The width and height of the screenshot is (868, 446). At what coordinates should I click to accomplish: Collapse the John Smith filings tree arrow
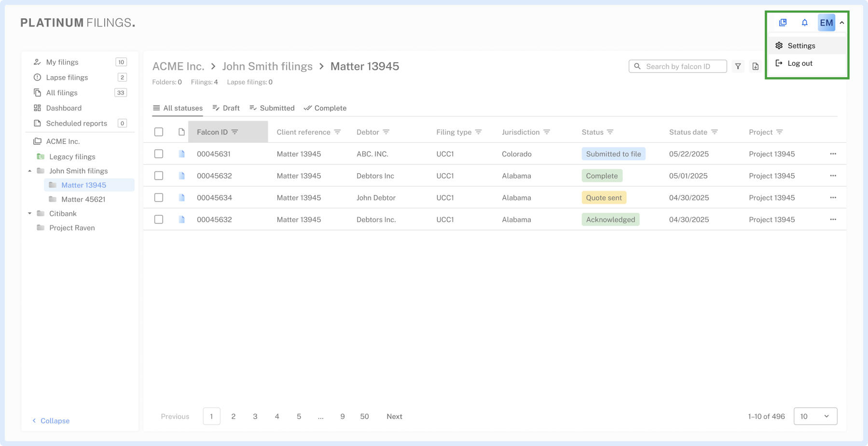30,171
